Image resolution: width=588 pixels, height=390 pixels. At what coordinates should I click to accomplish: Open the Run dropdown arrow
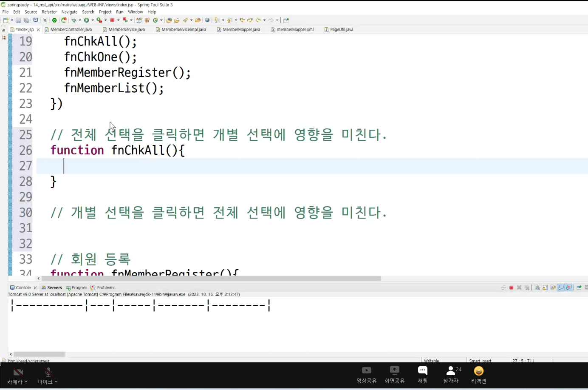pyautogui.click(x=93, y=20)
